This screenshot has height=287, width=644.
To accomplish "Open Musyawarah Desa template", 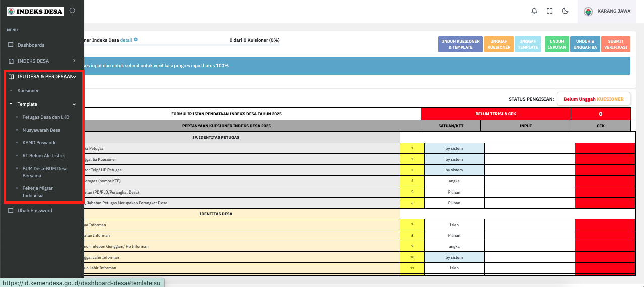I will (41, 130).
